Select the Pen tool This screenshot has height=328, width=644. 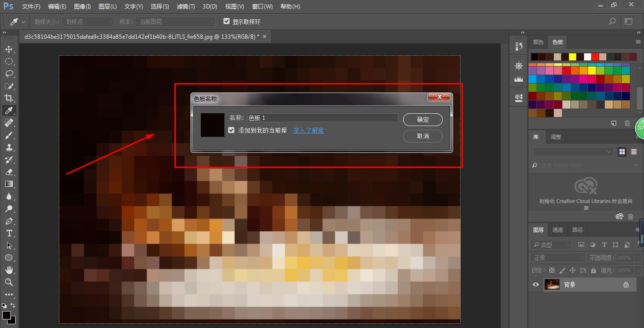click(8, 221)
